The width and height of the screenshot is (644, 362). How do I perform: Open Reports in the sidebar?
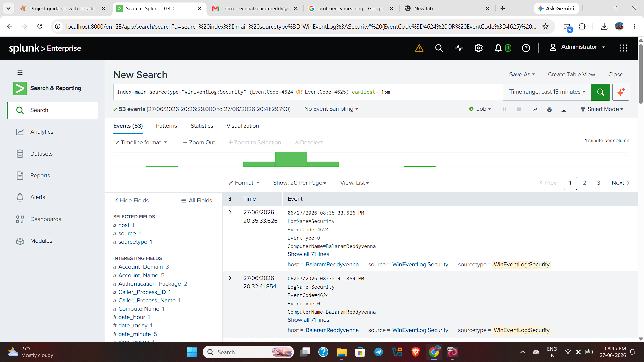click(40, 175)
